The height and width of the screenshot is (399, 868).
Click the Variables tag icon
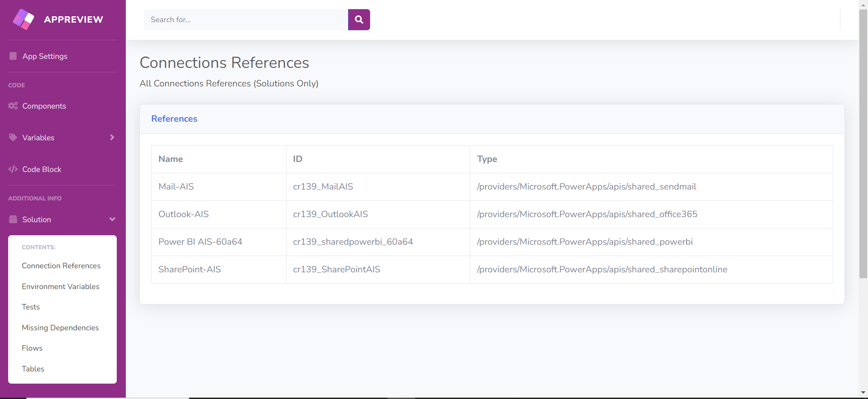tap(13, 138)
